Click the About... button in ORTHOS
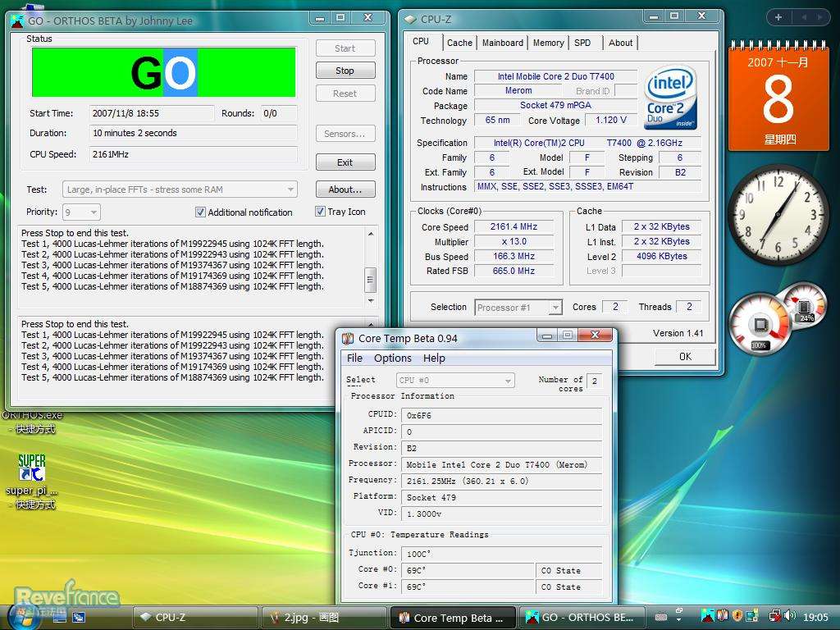This screenshot has width=840, height=630. pyautogui.click(x=345, y=189)
